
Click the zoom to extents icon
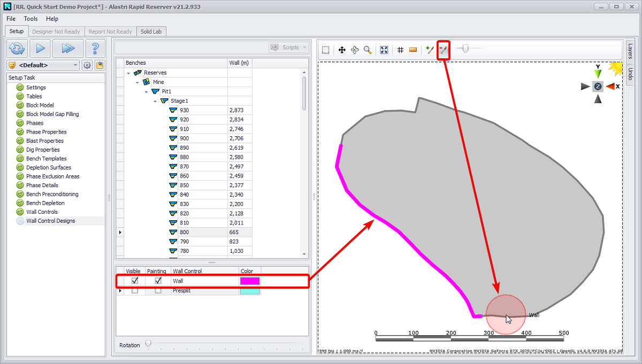[x=384, y=50]
